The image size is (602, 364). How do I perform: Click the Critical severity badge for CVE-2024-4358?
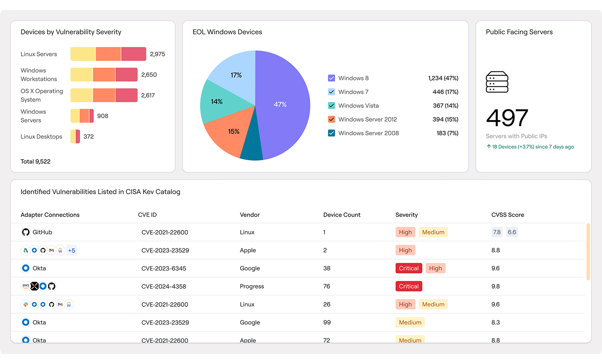409,286
